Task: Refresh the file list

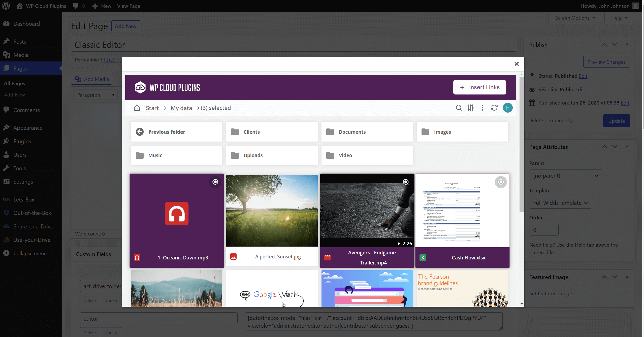Action: (494, 108)
